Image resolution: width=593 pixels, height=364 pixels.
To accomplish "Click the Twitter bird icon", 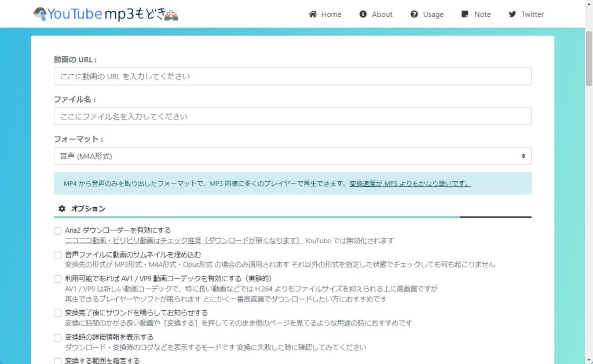I will 512,14.
